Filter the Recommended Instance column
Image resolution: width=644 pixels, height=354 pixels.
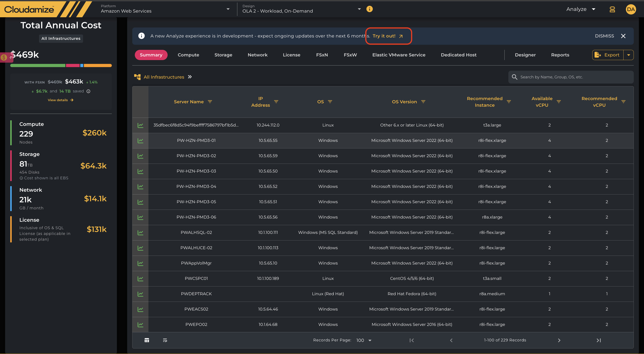coord(509,102)
